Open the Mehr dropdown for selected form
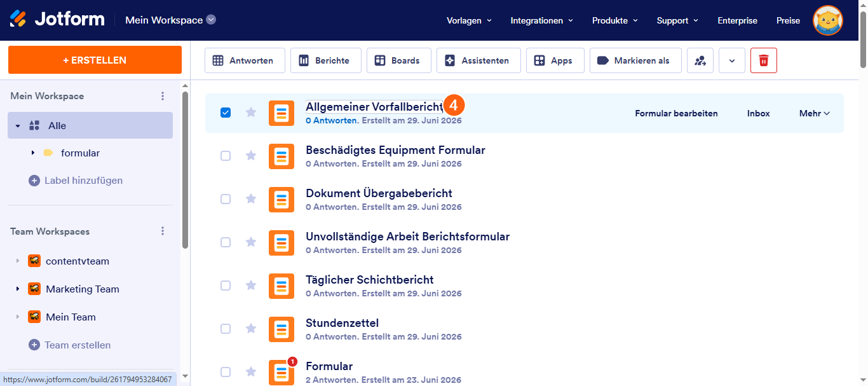Image resolution: width=868 pixels, height=386 pixels. [x=815, y=113]
